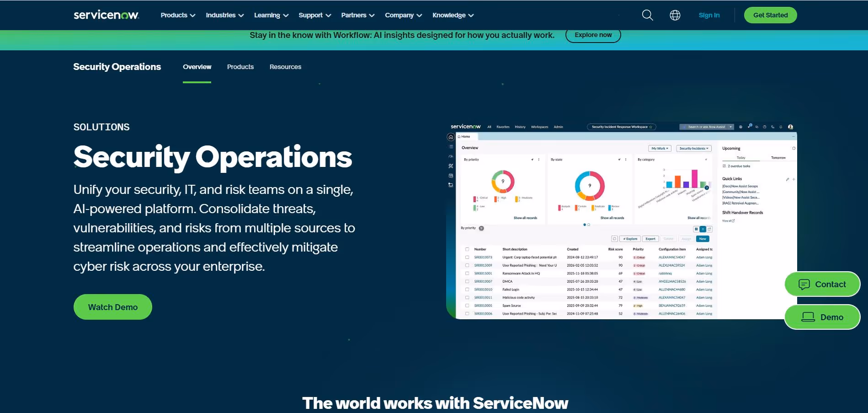Open the site search magnifier icon
The image size is (868, 413).
coord(647,15)
